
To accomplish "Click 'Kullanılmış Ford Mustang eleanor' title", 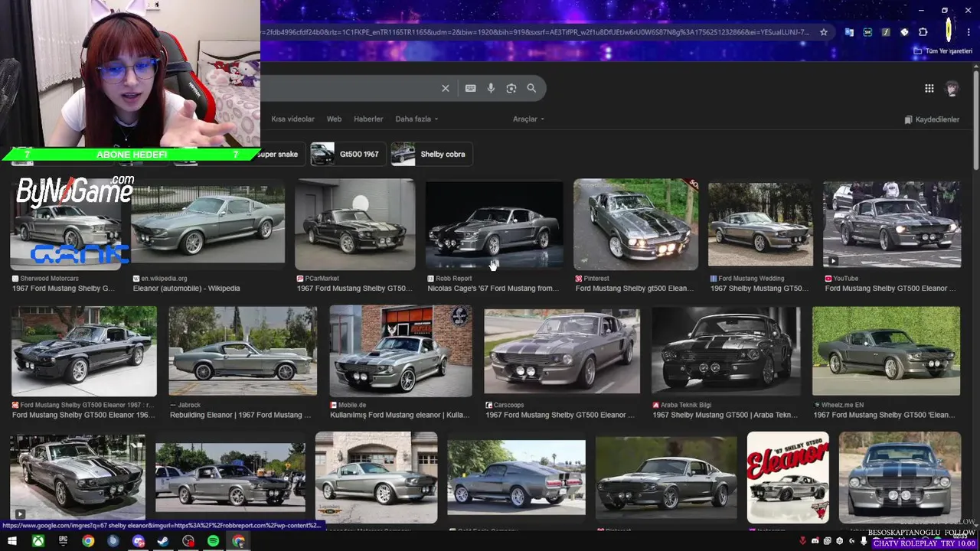I will point(399,415).
